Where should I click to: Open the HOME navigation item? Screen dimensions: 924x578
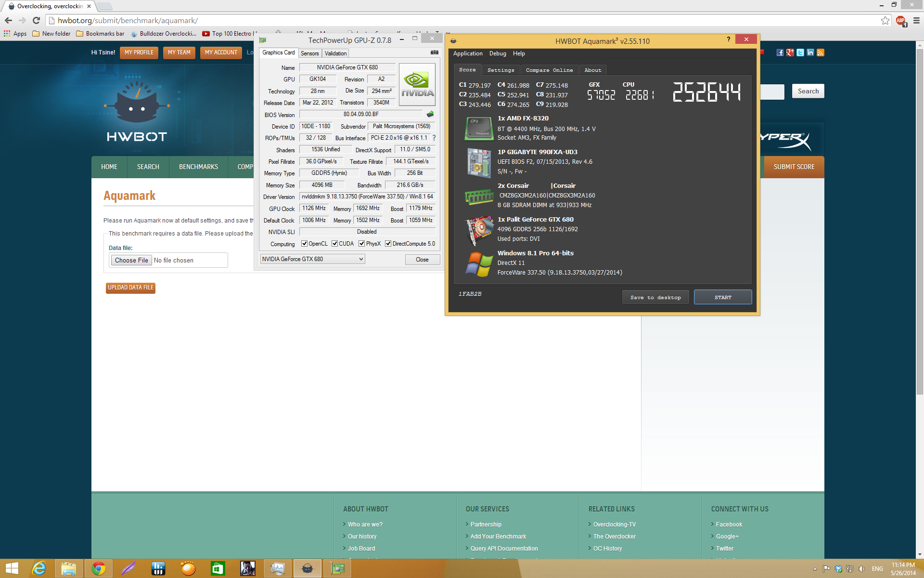coord(109,167)
